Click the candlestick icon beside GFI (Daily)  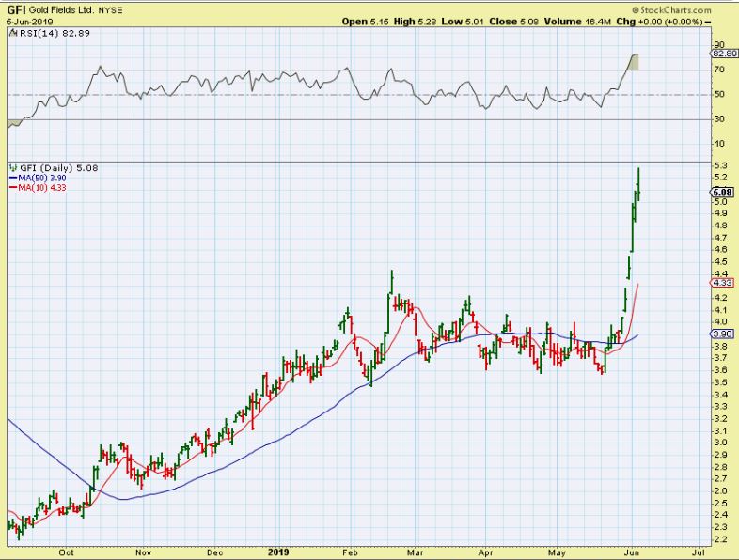10,167
